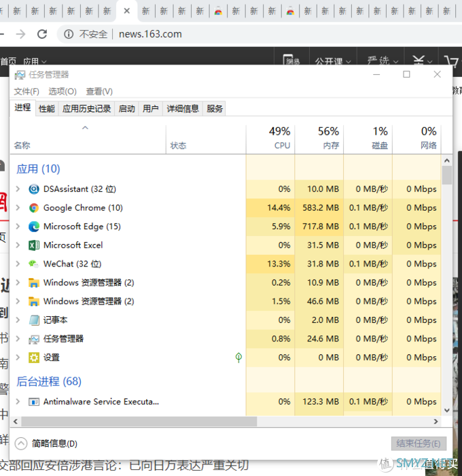Reload the news.163.com page in Chrome
Image resolution: width=462 pixels, height=476 pixels.
click(42, 34)
